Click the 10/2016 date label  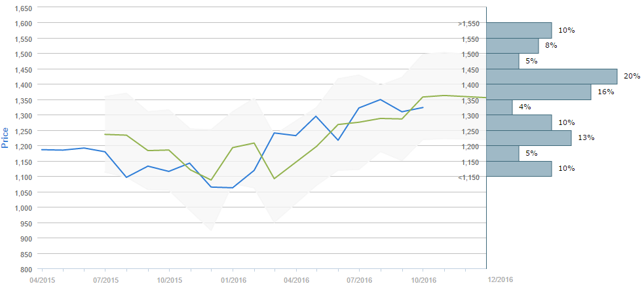[423, 280]
